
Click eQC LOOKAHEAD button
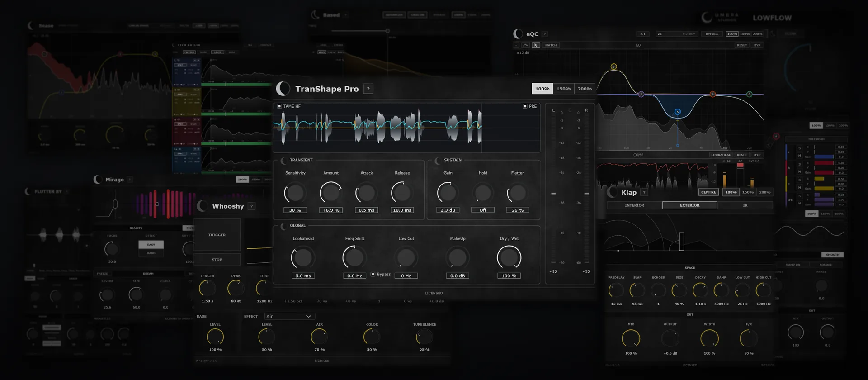pos(721,155)
